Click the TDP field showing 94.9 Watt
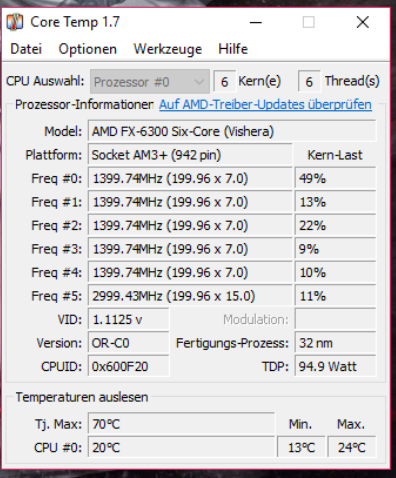The width and height of the screenshot is (396, 478). coord(335,367)
